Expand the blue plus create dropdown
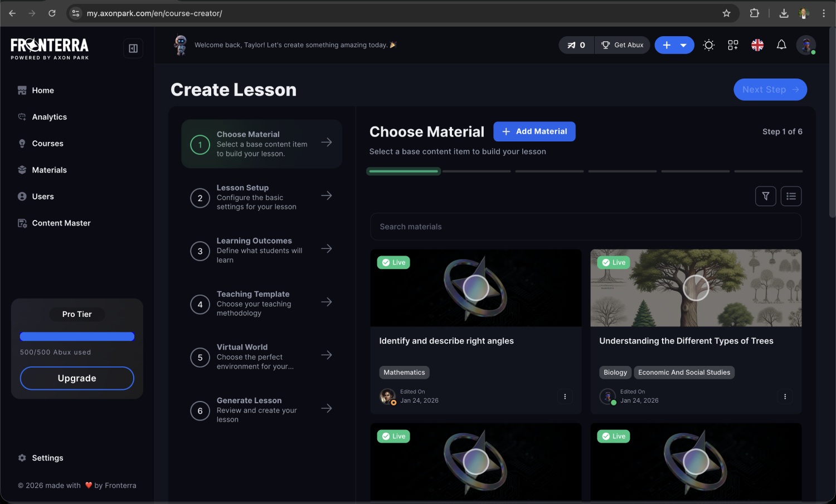This screenshot has width=836, height=504. 683,45
